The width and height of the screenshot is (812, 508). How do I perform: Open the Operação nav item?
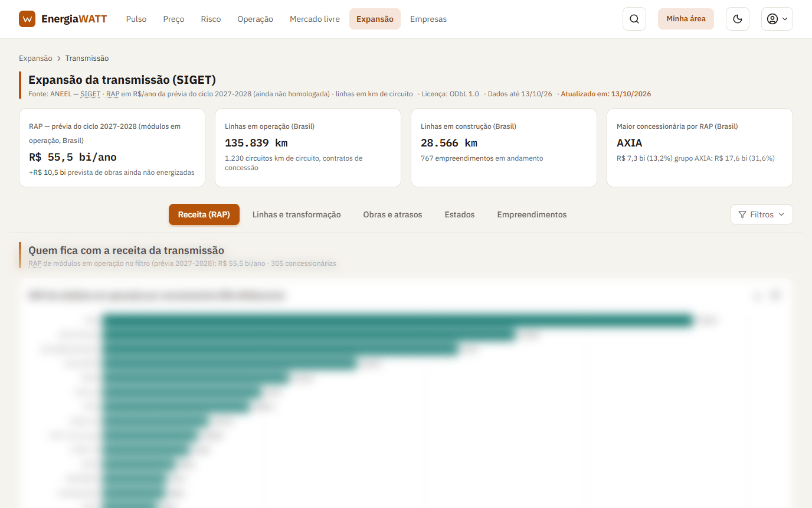coord(255,19)
